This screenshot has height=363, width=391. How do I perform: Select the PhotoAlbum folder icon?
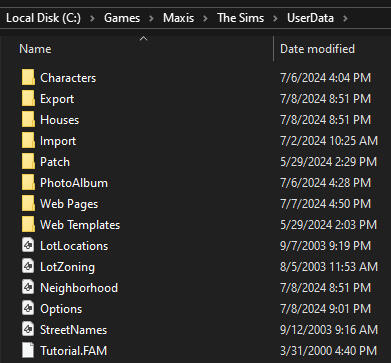[28, 183]
